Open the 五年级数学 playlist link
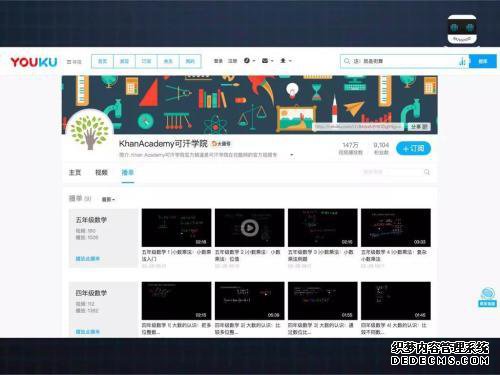This screenshot has width=500, height=375. 88,259
